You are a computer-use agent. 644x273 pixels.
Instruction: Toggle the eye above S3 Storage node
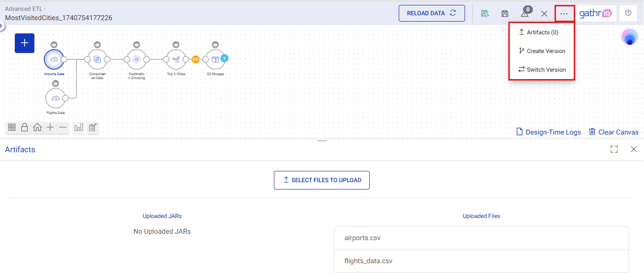(x=215, y=45)
